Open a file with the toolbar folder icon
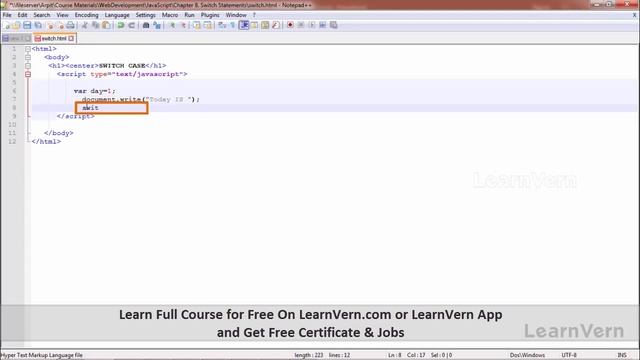Image resolution: width=640 pixels, height=360 pixels. point(16,25)
